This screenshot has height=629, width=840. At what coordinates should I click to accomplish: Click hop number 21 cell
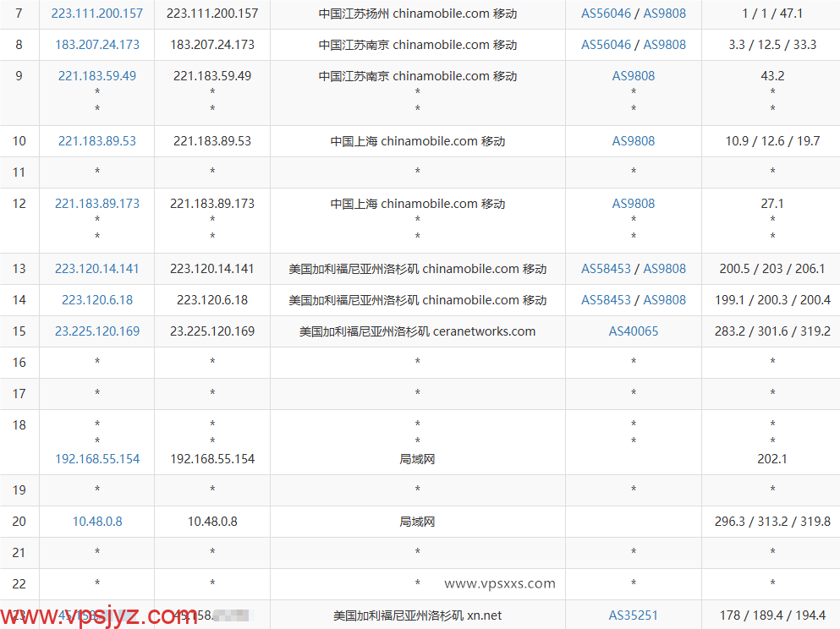coord(19,553)
